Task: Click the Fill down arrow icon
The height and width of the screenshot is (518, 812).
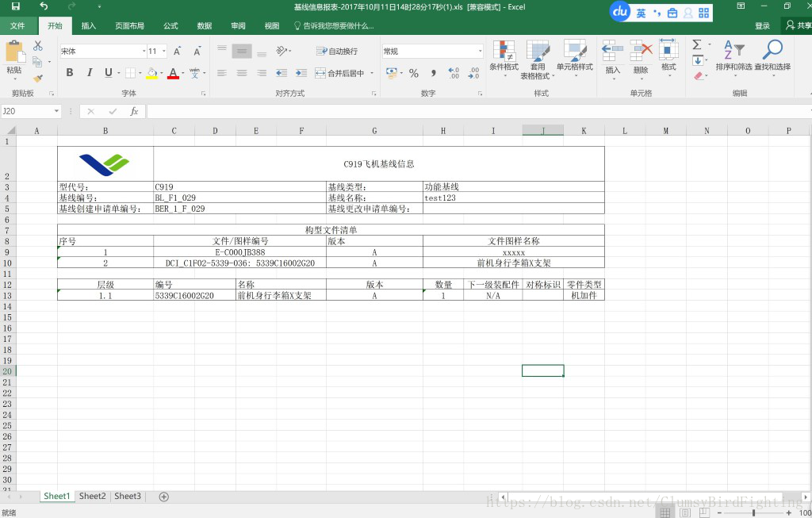Action: click(698, 60)
